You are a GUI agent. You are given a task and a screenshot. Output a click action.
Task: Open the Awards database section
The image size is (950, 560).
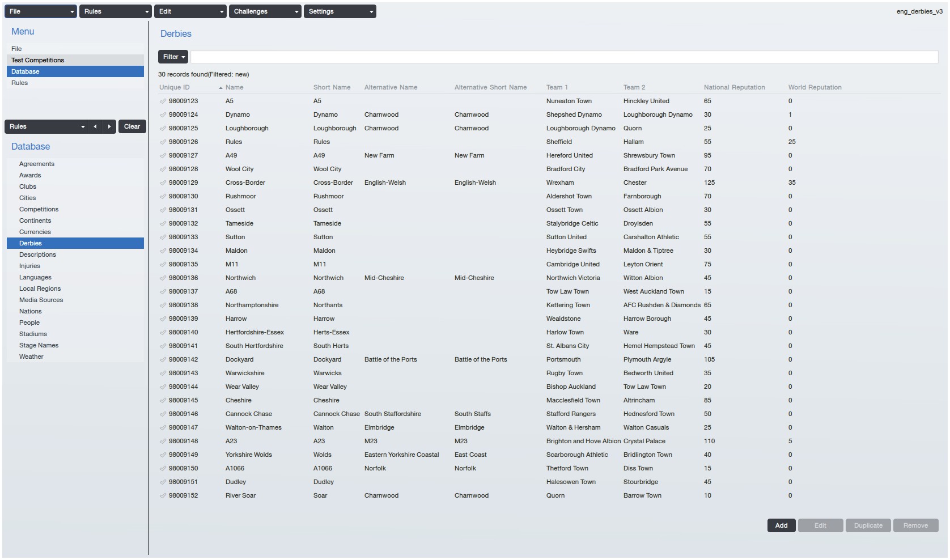click(x=75, y=175)
